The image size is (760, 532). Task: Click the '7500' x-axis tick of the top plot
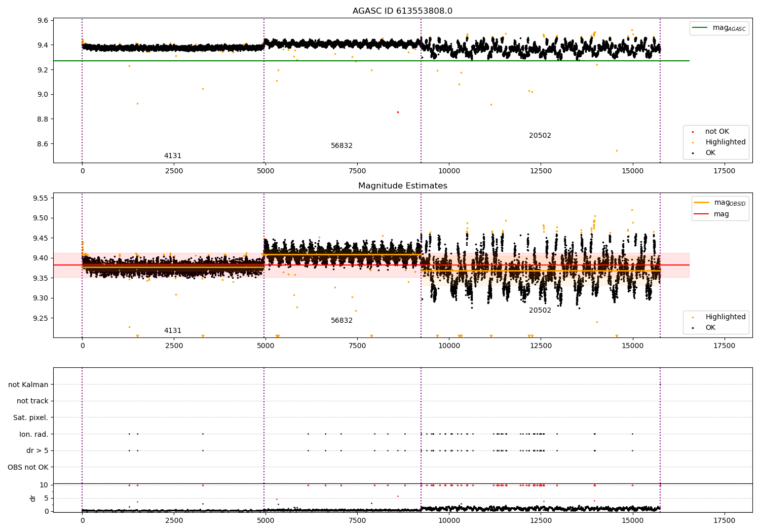357,171
